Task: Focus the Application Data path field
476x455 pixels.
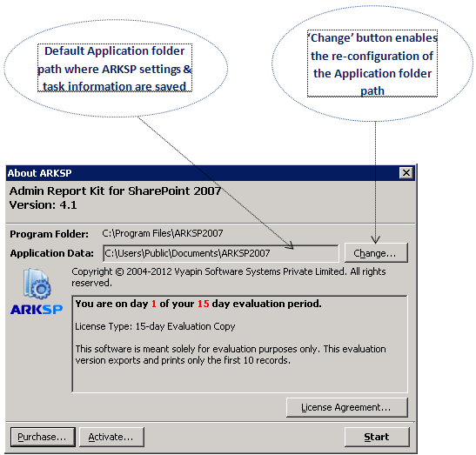Action: [x=221, y=253]
